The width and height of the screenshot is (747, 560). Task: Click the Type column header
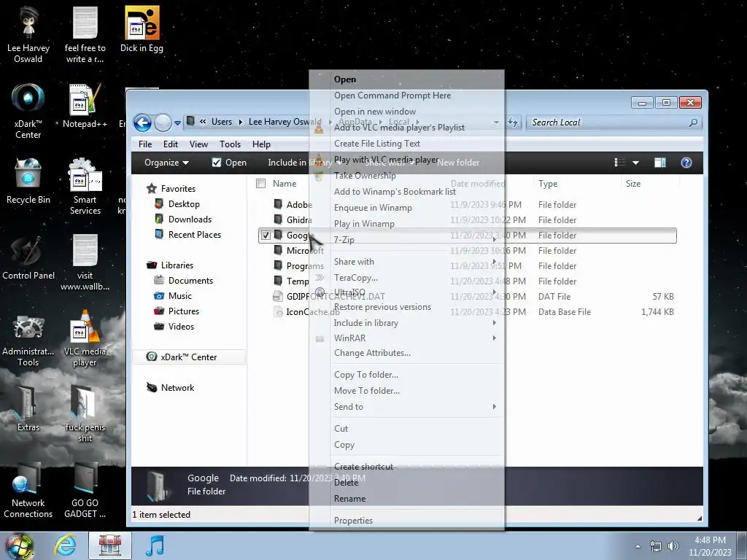click(x=548, y=184)
